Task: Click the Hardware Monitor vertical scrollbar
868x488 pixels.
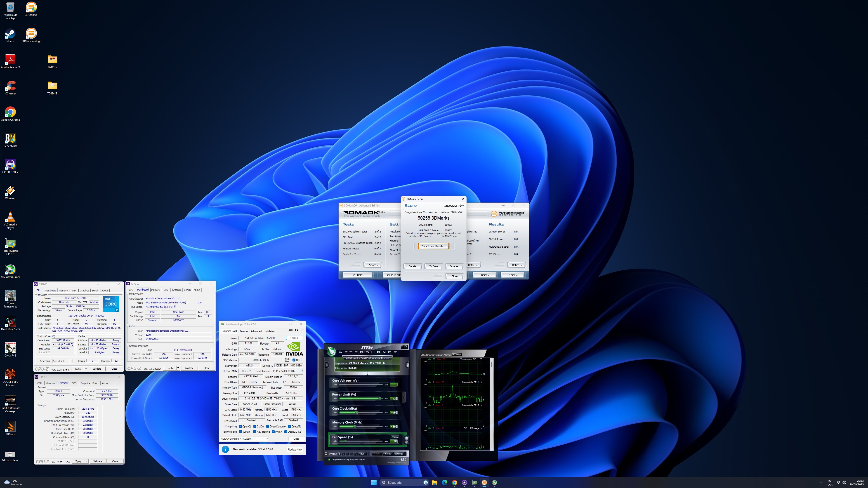Action: tap(492, 404)
